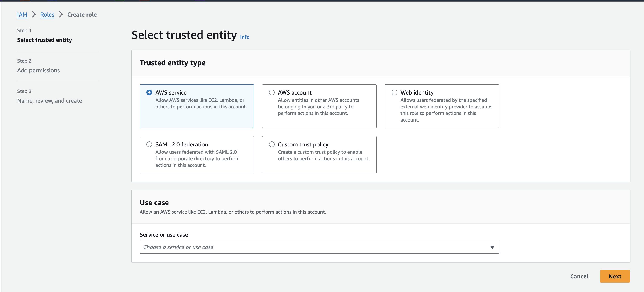Image resolution: width=644 pixels, height=292 pixels.
Task: Click the breadcrumb chevron after IAM
Action: click(34, 15)
